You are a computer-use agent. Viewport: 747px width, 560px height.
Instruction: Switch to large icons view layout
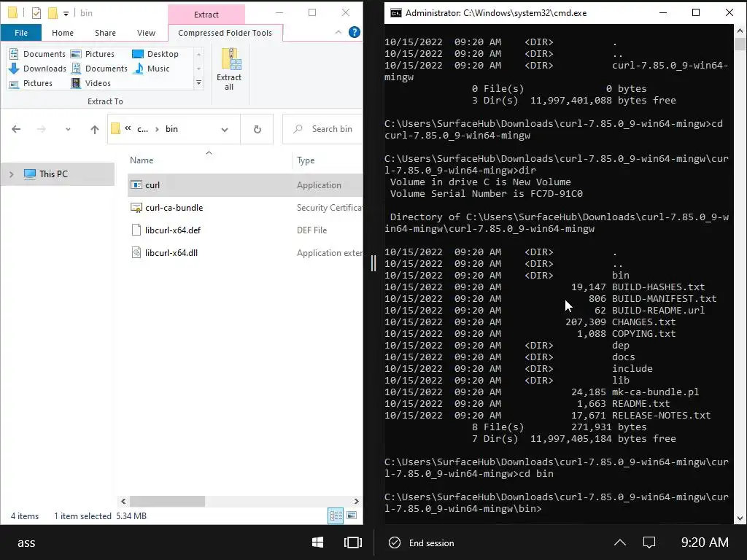click(x=352, y=516)
